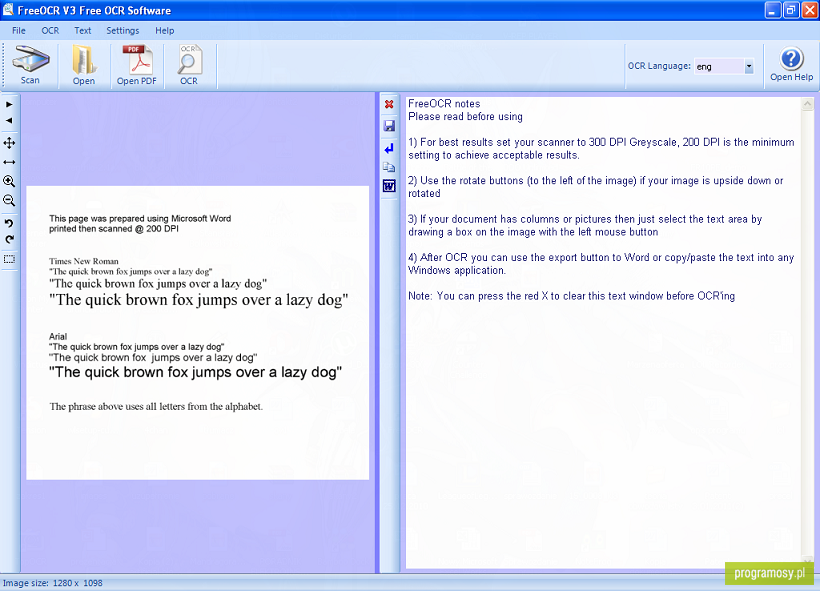Export the text to Word

(389, 186)
